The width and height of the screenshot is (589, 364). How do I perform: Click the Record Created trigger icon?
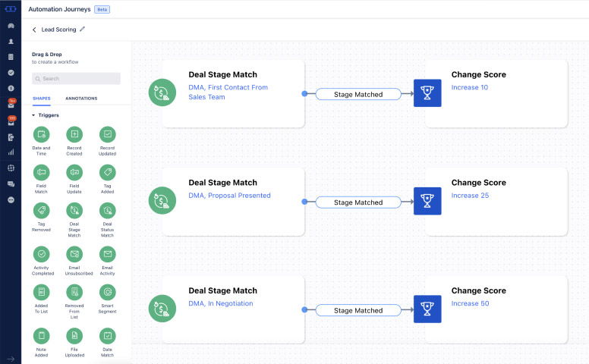click(74, 134)
